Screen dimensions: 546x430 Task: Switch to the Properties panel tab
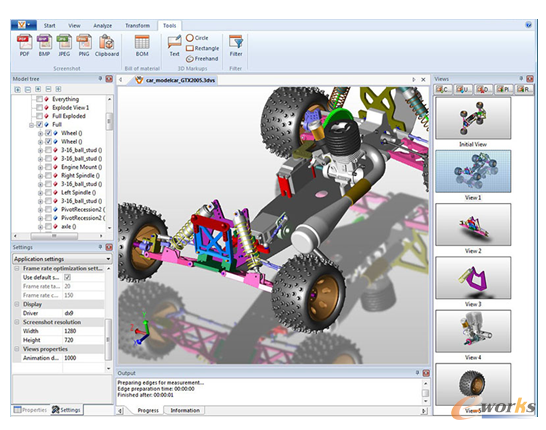30,410
